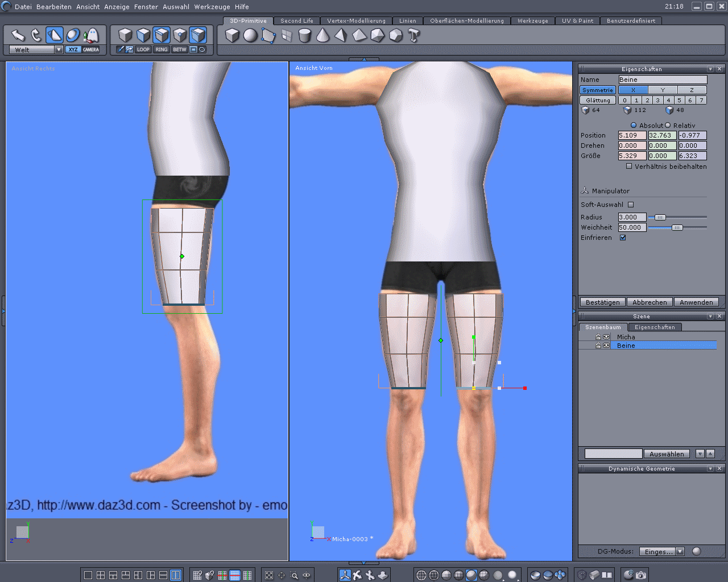Click the universal manipulator ring icon
This screenshot has height=582, width=728.
[x=73, y=35]
